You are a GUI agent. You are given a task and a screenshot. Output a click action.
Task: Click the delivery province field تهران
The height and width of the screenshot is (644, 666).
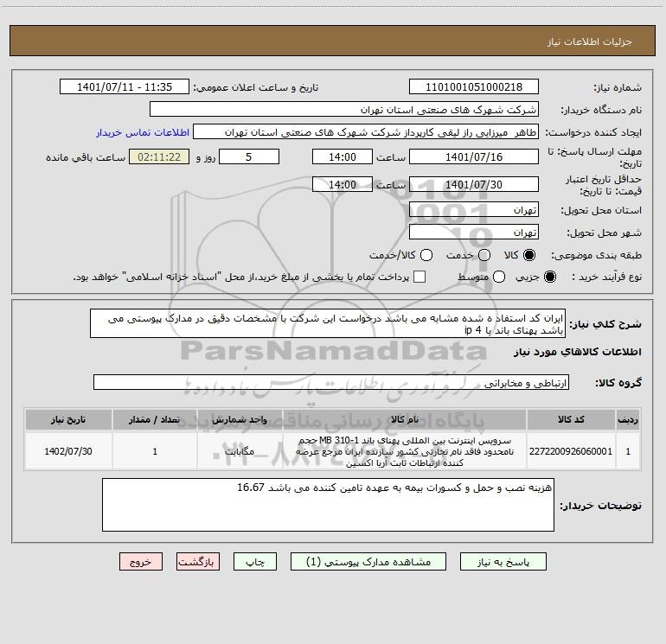pos(474,210)
